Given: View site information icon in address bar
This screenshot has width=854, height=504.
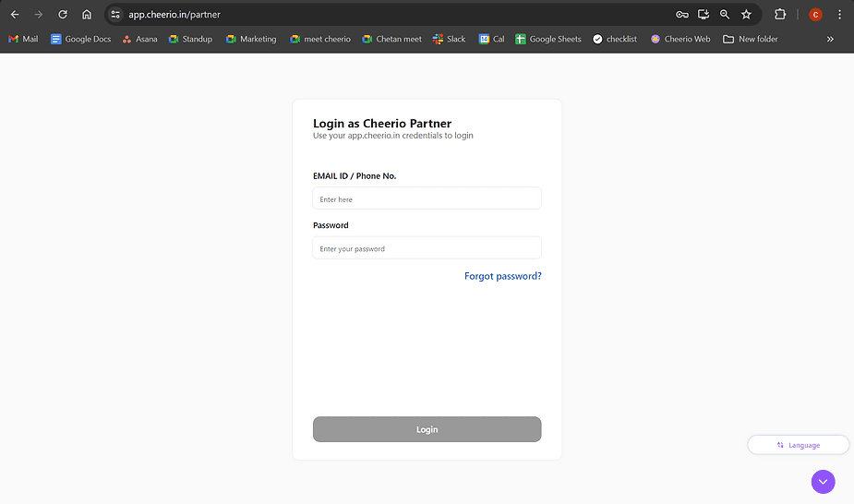Looking at the screenshot, I should [115, 15].
